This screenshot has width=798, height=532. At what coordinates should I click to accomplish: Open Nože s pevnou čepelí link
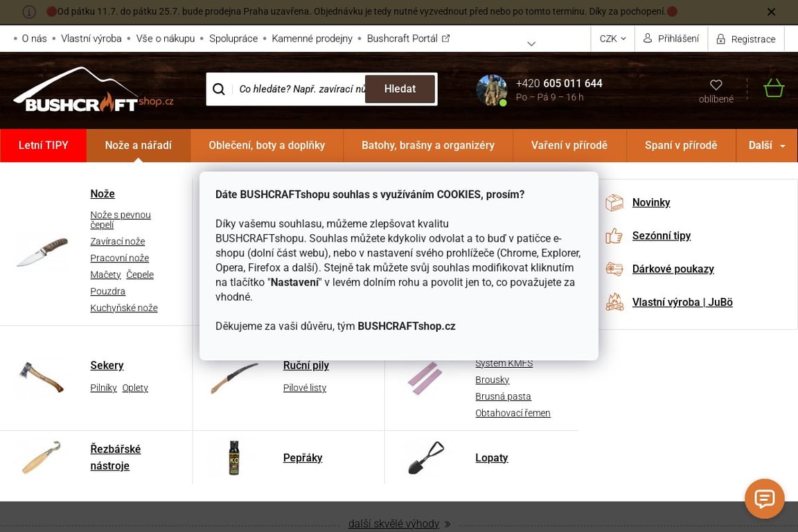(x=121, y=220)
